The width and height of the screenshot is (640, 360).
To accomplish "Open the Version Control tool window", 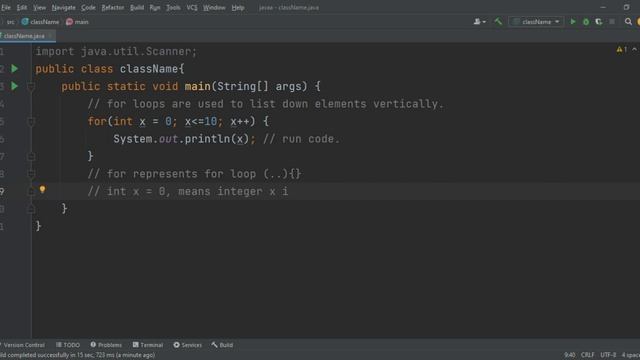I will (x=23, y=345).
